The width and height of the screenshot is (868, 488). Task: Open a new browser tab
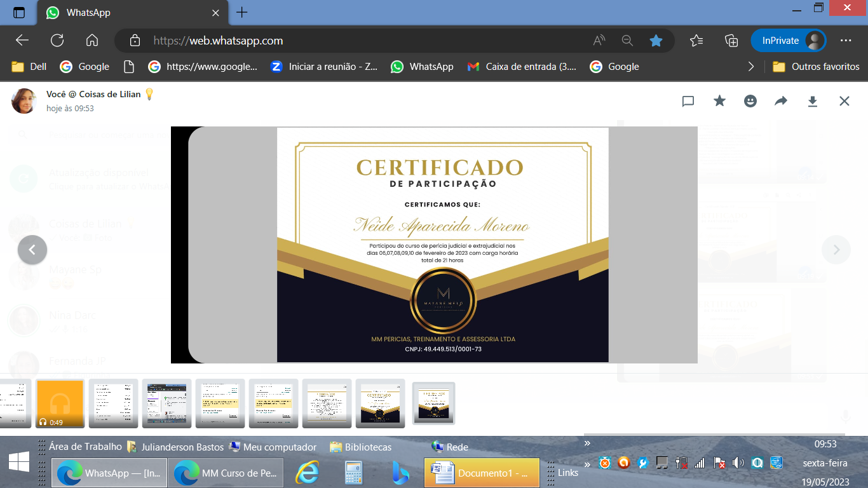242,13
